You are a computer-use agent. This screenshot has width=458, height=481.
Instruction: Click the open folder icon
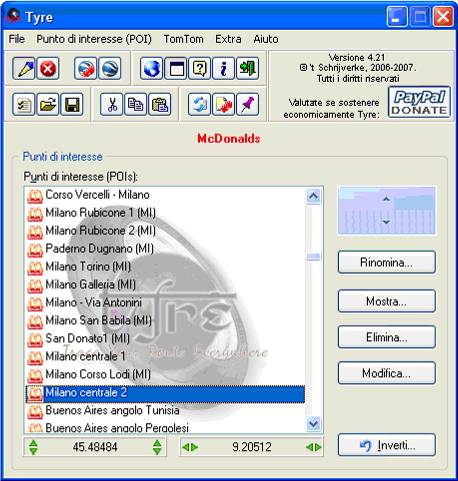coord(48,105)
